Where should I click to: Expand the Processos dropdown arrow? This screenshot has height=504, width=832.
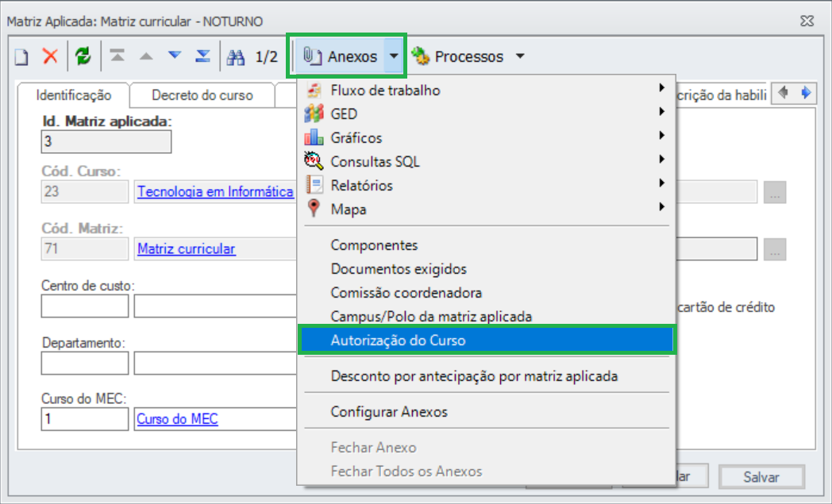click(x=520, y=56)
